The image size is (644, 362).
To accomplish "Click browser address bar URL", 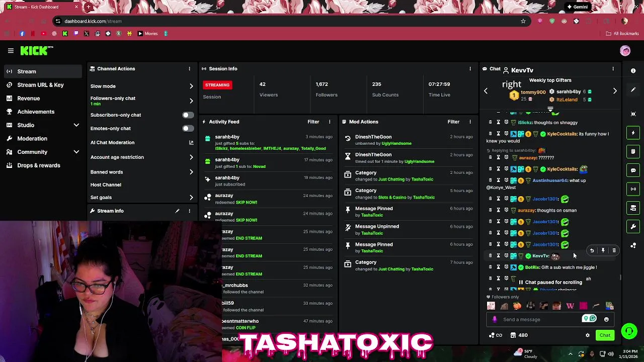I will [93, 21].
